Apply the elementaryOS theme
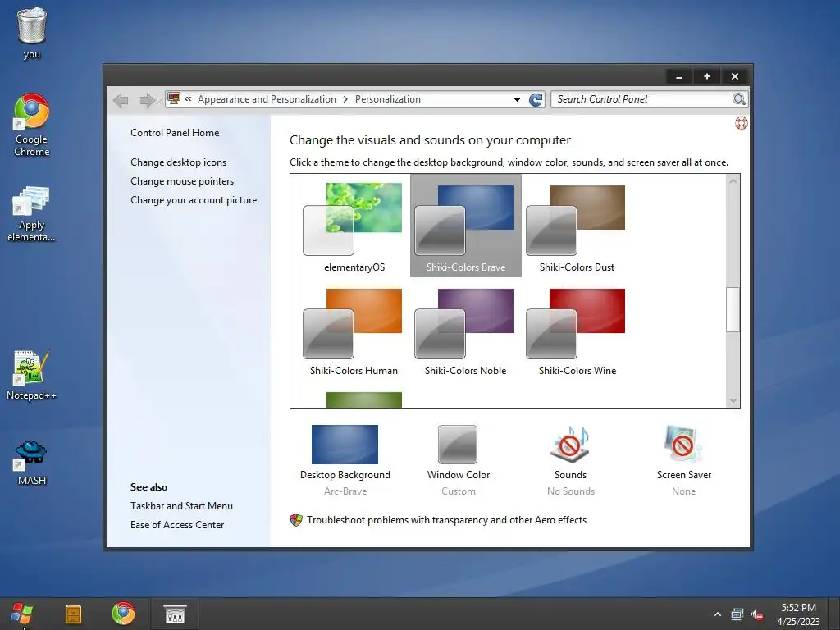The height and width of the screenshot is (630, 840). (354, 226)
